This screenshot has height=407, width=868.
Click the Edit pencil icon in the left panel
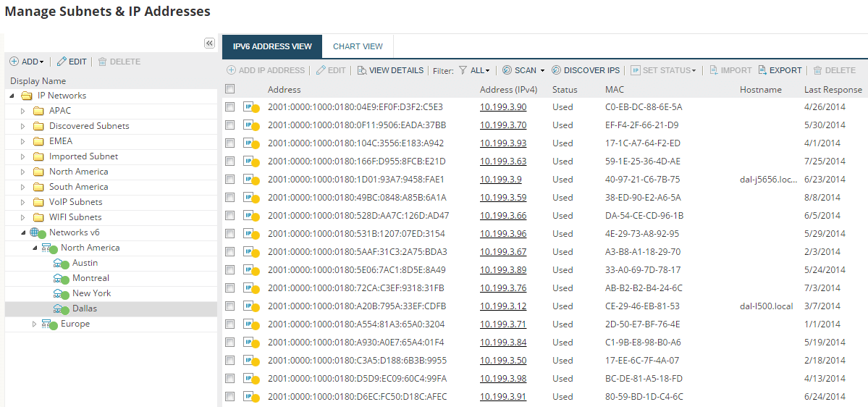click(x=62, y=62)
